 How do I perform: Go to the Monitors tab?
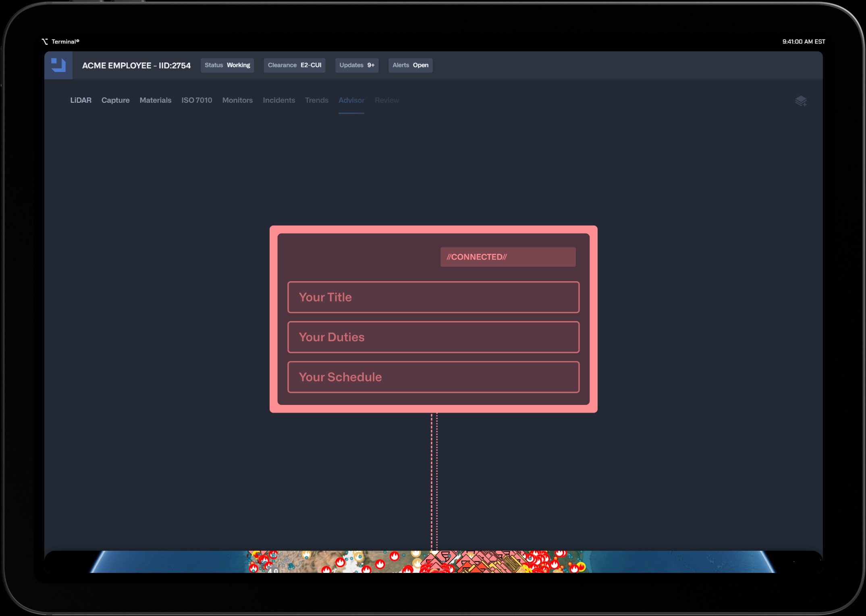coord(237,100)
